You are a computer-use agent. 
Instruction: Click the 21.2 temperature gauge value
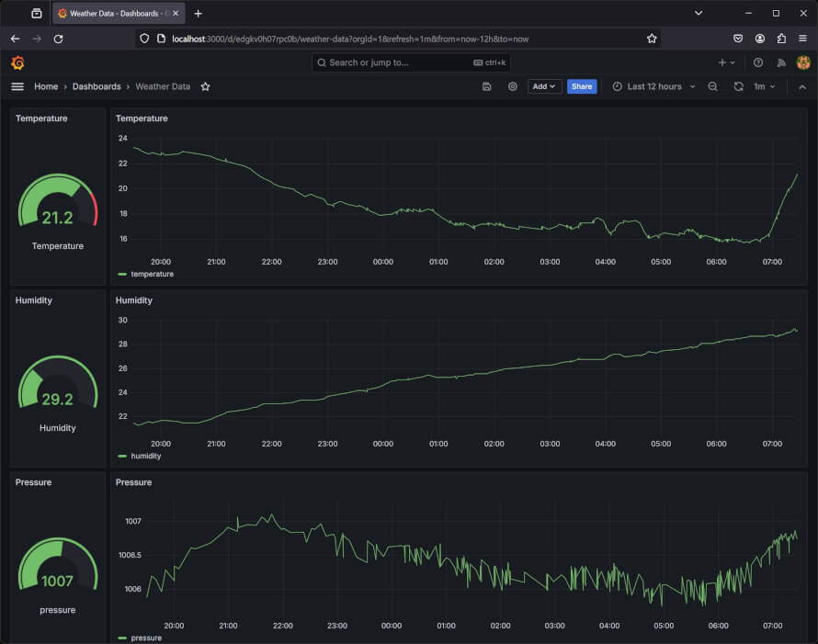pos(57,218)
